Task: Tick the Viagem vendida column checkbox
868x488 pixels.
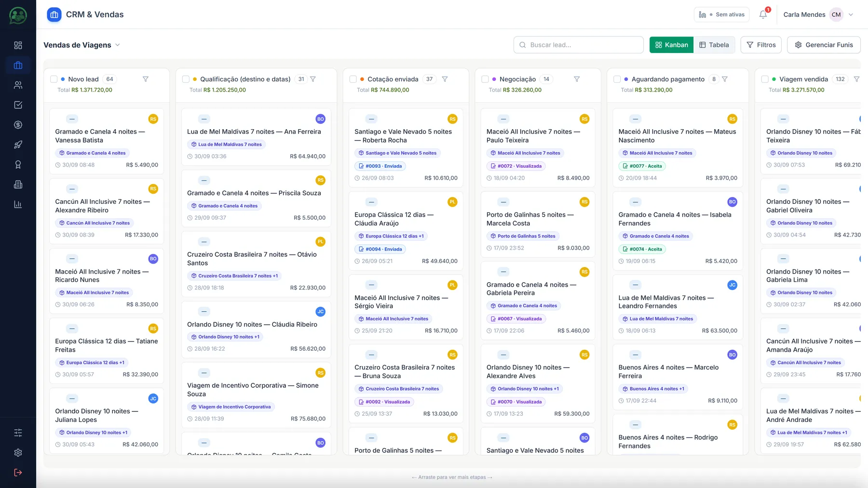Action: coord(765,79)
